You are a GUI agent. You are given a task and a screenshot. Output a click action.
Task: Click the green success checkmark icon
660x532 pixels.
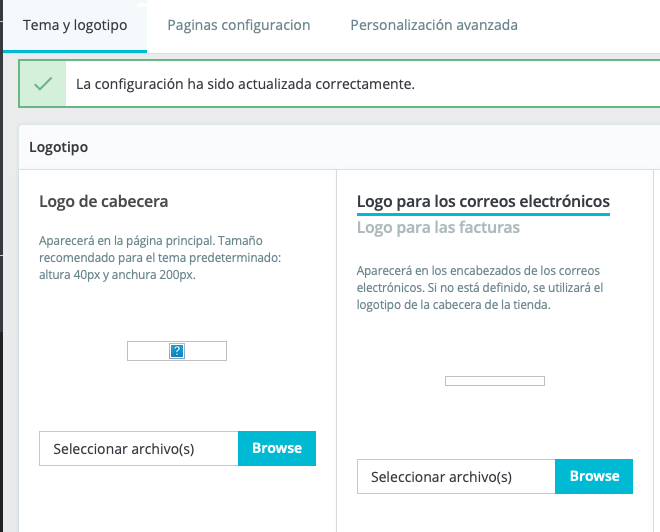pyautogui.click(x=43, y=84)
